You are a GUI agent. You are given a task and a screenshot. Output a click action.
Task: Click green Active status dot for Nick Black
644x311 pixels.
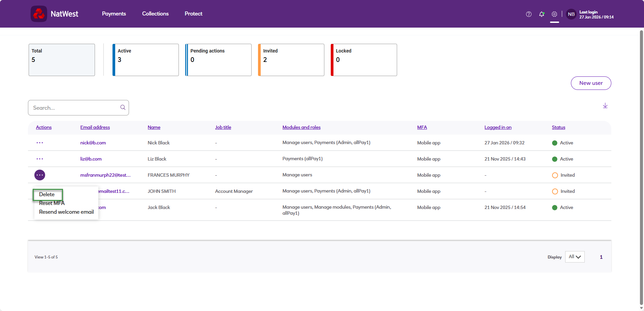[555, 143]
